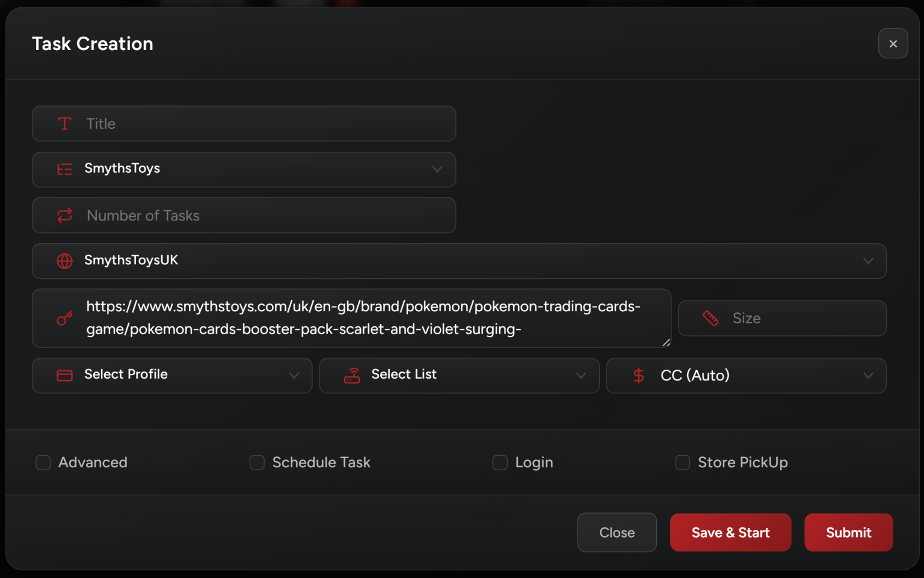The height and width of the screenshot is (578, 924).
Task: Enable the Advanced checkbox
Action: (43, 462)
